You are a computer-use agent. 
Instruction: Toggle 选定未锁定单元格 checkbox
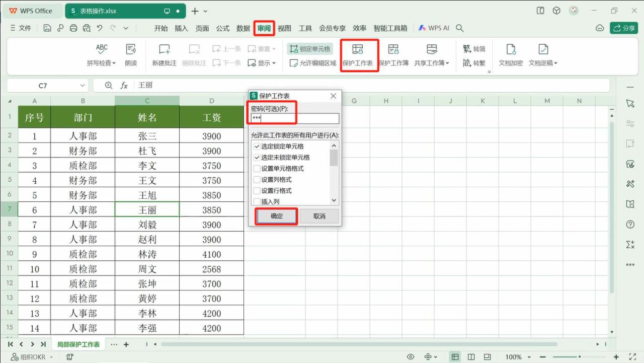tap(257, 158)
